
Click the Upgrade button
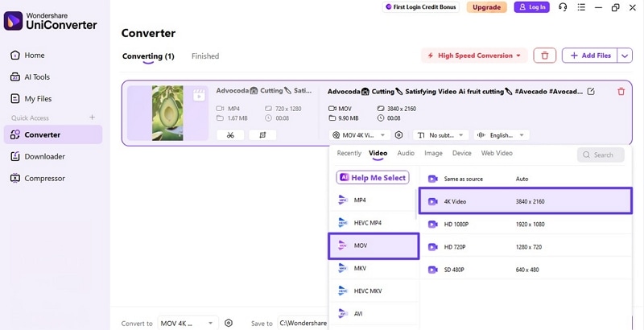point(487,7)
